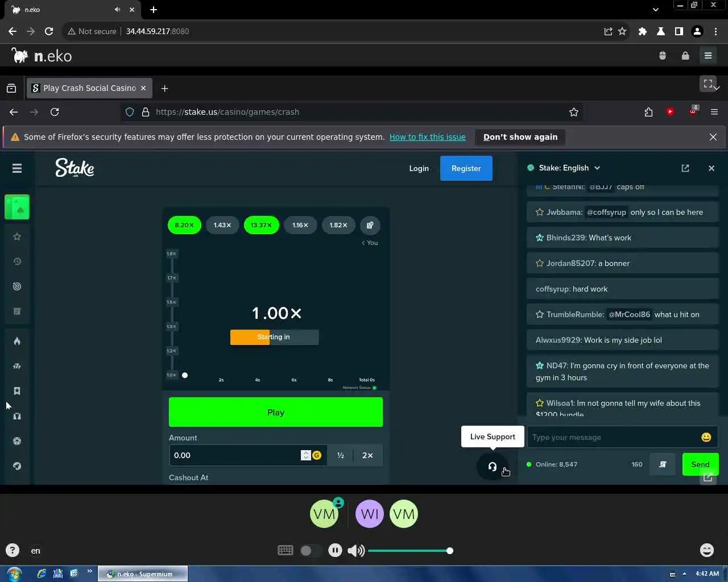
Task: Select the gold coin currency icon
Action: pyautogui.click(x=317, y=455)
